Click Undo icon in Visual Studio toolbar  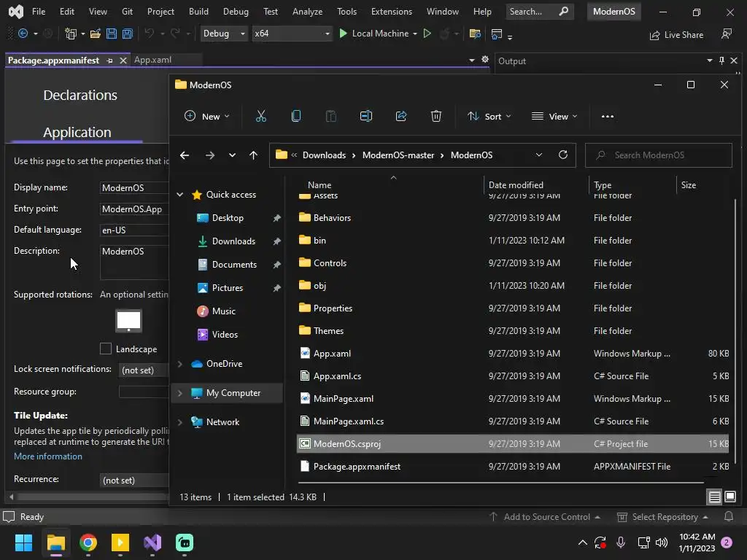150,34
